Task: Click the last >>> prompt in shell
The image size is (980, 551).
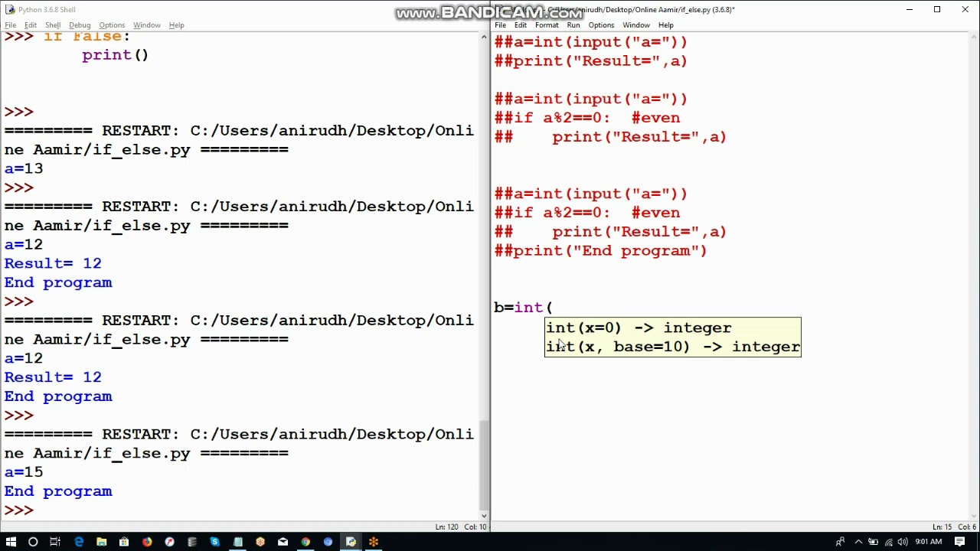Action: coord(19,510)
